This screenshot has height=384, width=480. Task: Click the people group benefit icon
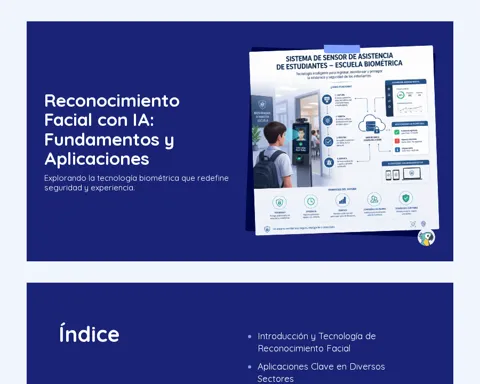point(374,199)
